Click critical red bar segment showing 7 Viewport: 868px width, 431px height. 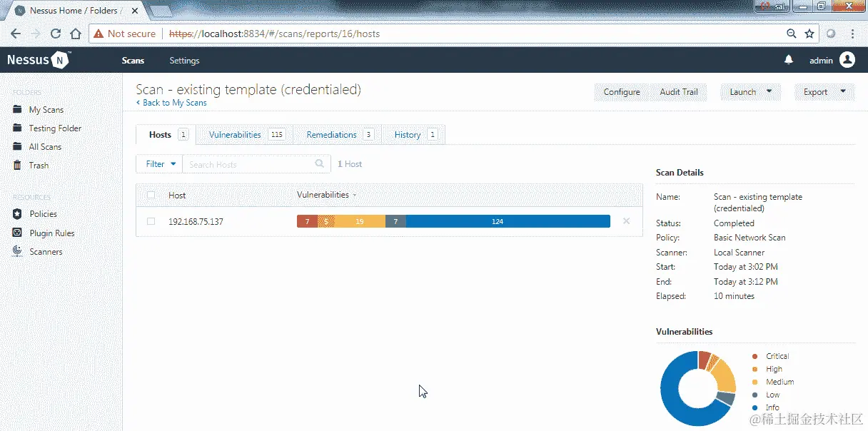point(307,221)
